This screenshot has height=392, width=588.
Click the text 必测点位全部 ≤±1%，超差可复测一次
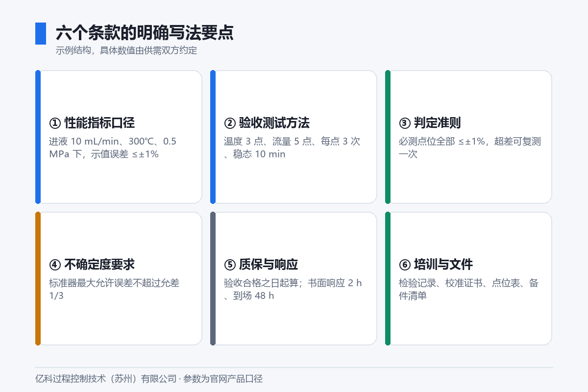click(x=470, y=147)
